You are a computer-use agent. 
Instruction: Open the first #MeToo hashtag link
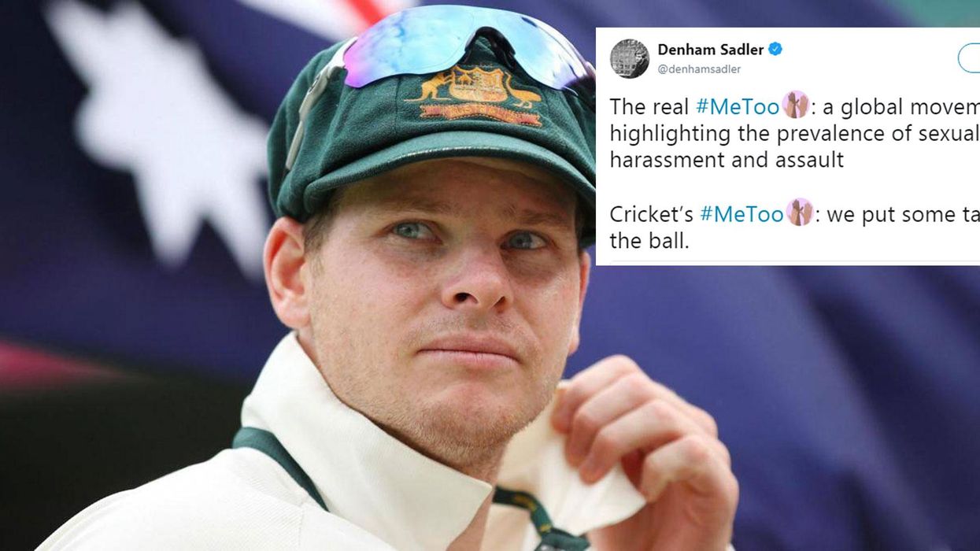point(738,106)
